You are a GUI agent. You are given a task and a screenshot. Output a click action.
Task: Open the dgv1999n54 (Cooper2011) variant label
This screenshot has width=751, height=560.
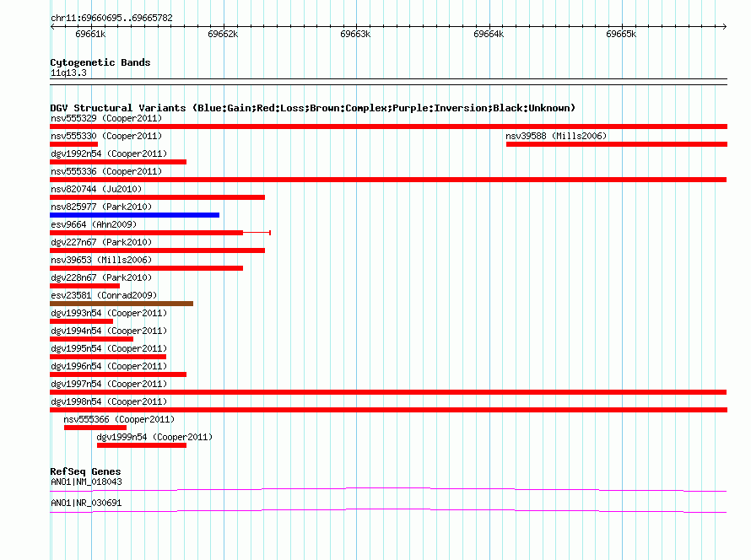click(x=154, y=437)
